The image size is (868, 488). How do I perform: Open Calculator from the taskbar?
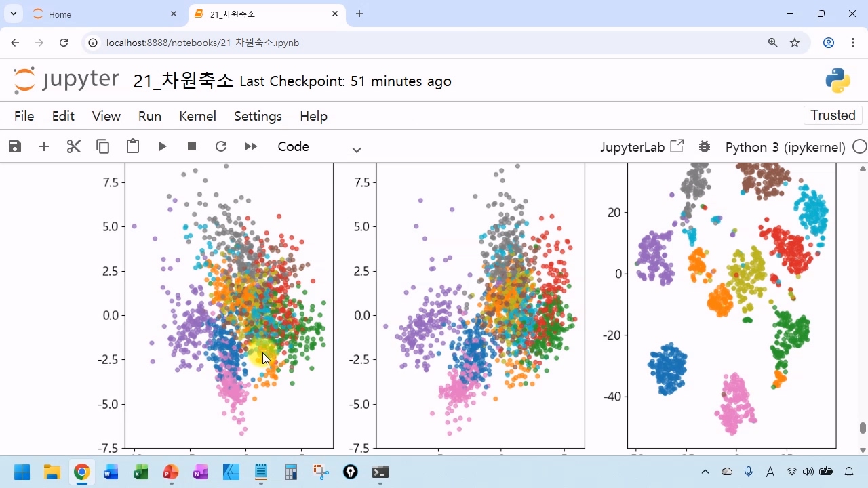pos(291,472)
